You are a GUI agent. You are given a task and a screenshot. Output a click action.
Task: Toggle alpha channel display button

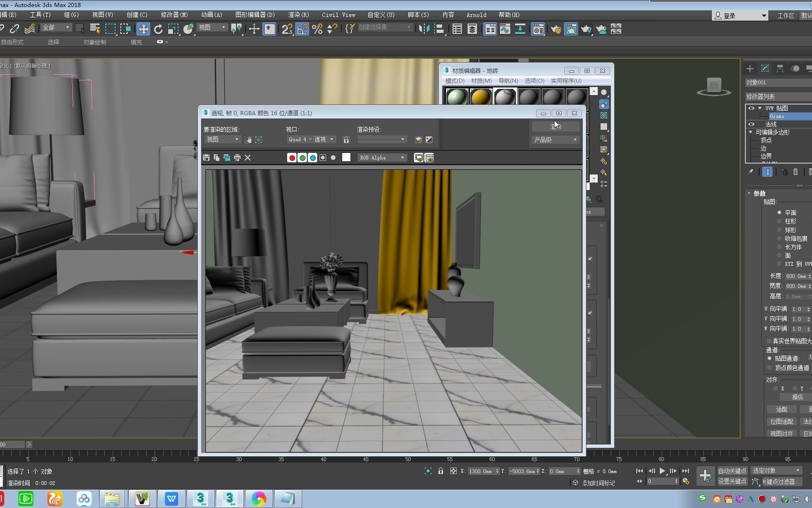(323, 158)
